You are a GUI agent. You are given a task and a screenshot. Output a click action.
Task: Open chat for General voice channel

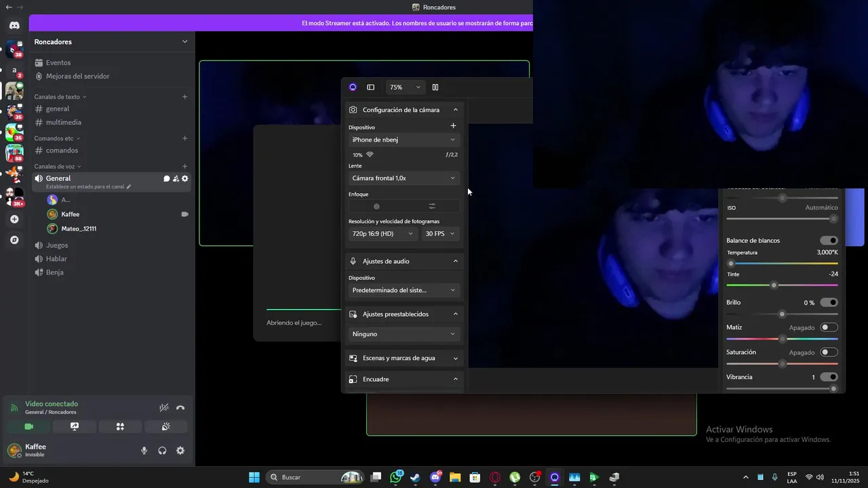(x=167, y=178)
